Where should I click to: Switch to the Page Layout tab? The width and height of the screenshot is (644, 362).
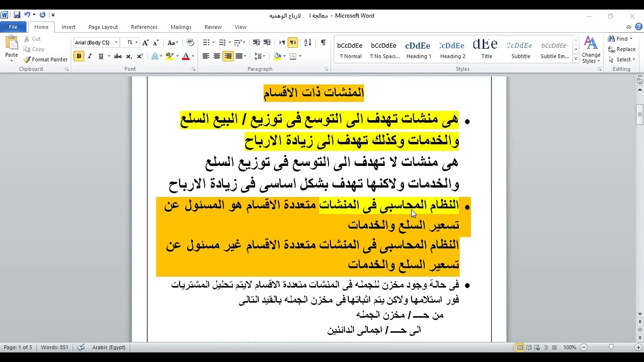103,27
